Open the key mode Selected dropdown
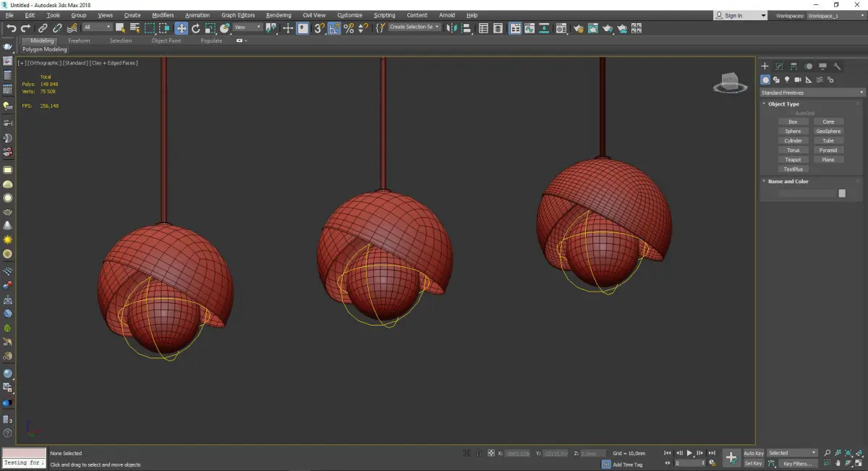This screenshot has height=471, width=868. (792, 453)
